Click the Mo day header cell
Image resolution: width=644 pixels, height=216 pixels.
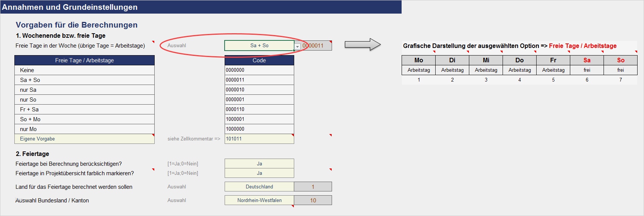419,60
